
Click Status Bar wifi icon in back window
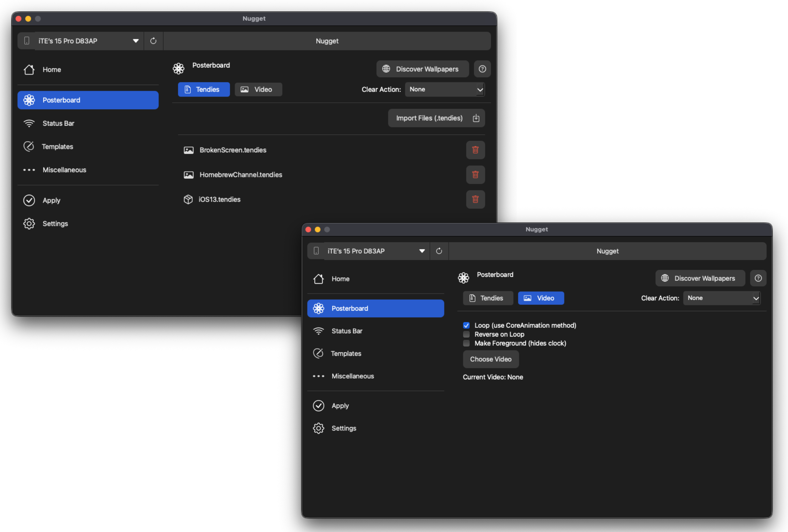[29, 123]
